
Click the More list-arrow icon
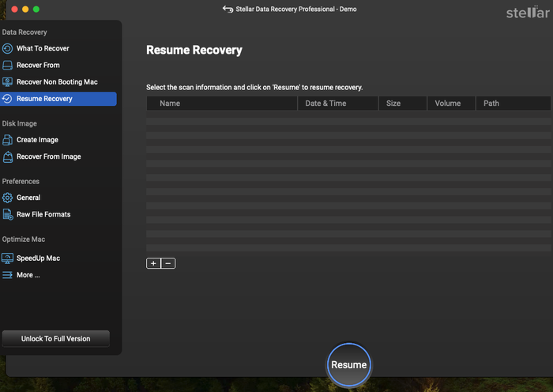click(7, 275)
